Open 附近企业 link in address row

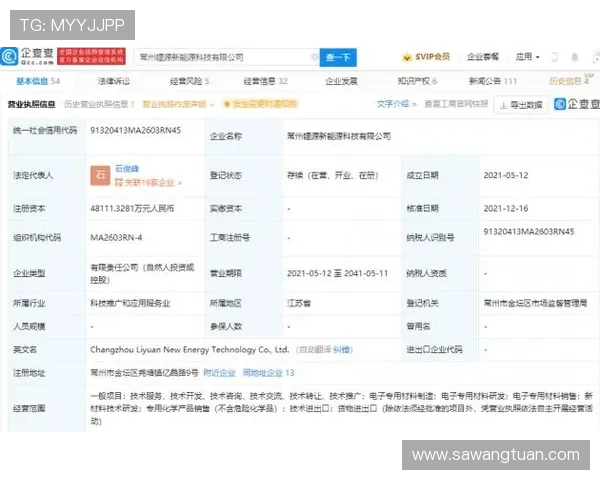coord(219,373)
